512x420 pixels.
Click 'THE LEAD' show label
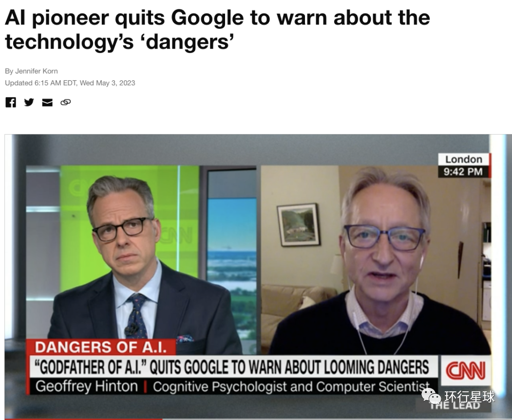pos(455,406)
